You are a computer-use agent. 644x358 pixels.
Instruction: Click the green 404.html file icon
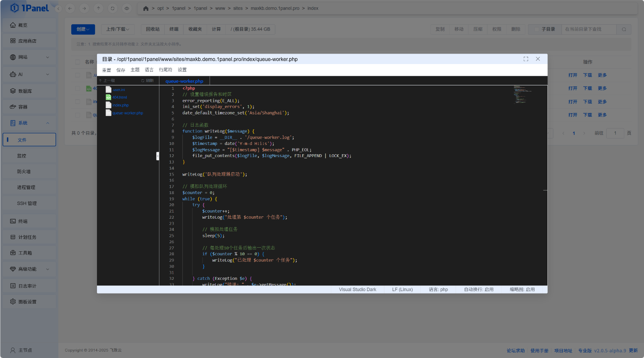[108, 97]
